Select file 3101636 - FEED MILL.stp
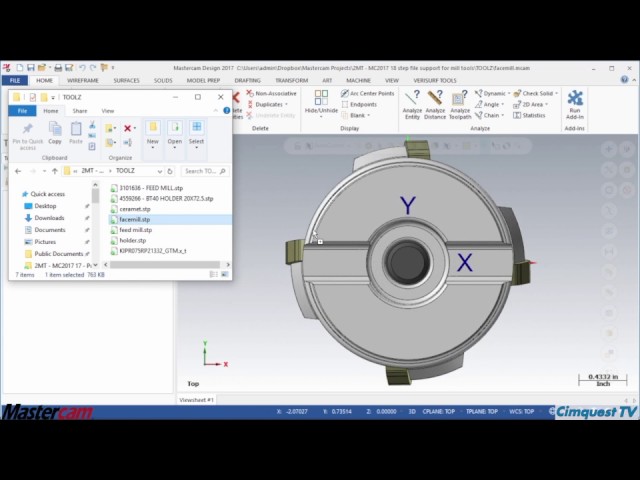640x480 pixels. coord(151,188)
